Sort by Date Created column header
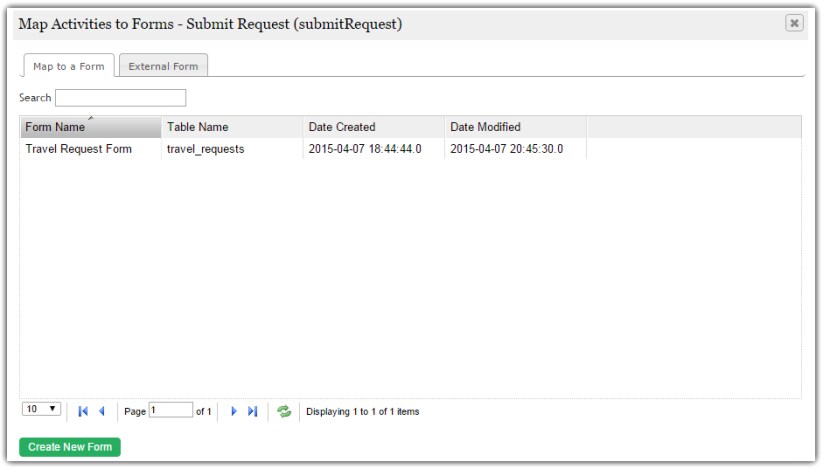 tap(373, 127)
